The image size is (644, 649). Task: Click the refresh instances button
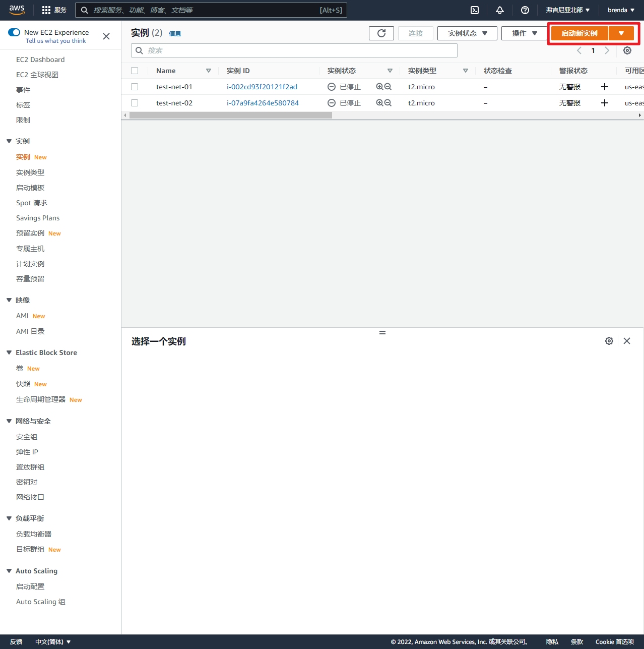click(x=381, y=33)
